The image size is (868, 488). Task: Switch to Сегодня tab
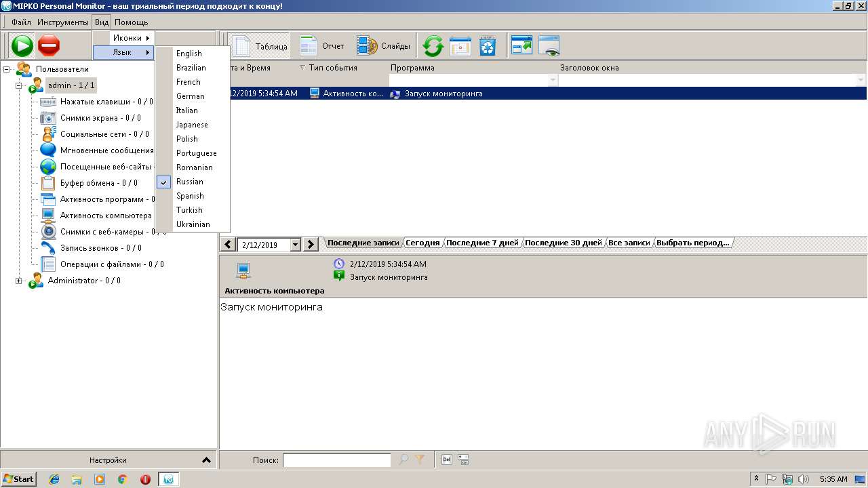click(422, 243)
